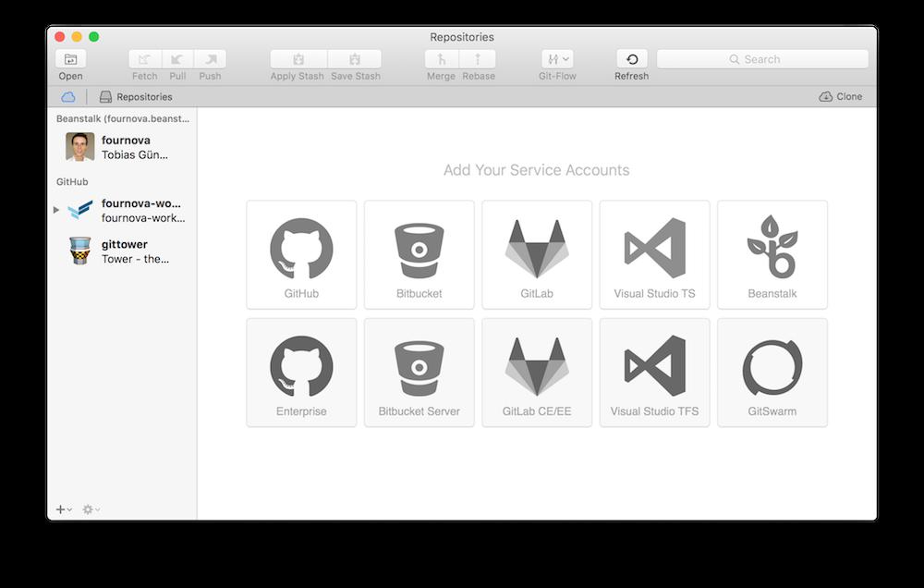The width and height of the screenshot is (924, 588).
Task: Click the Fetch toolbar button
Action: (145, 59)
